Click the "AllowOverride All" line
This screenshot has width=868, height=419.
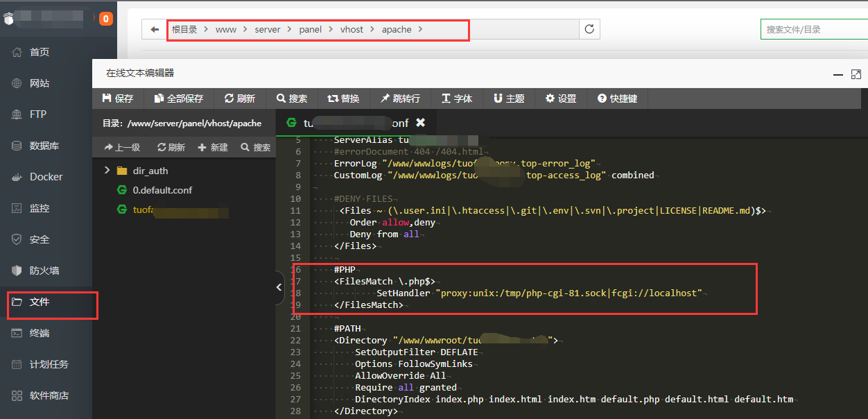(x=401, y=375)
